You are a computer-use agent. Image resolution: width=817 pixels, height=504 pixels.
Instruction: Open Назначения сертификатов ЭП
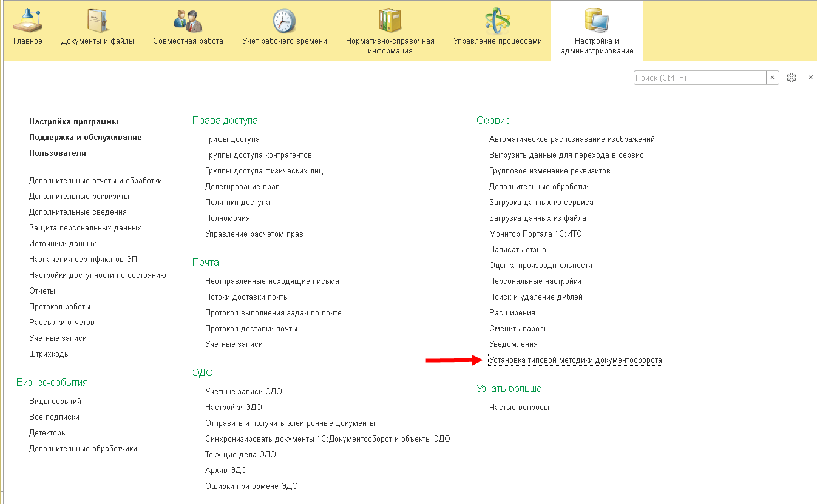83,260
